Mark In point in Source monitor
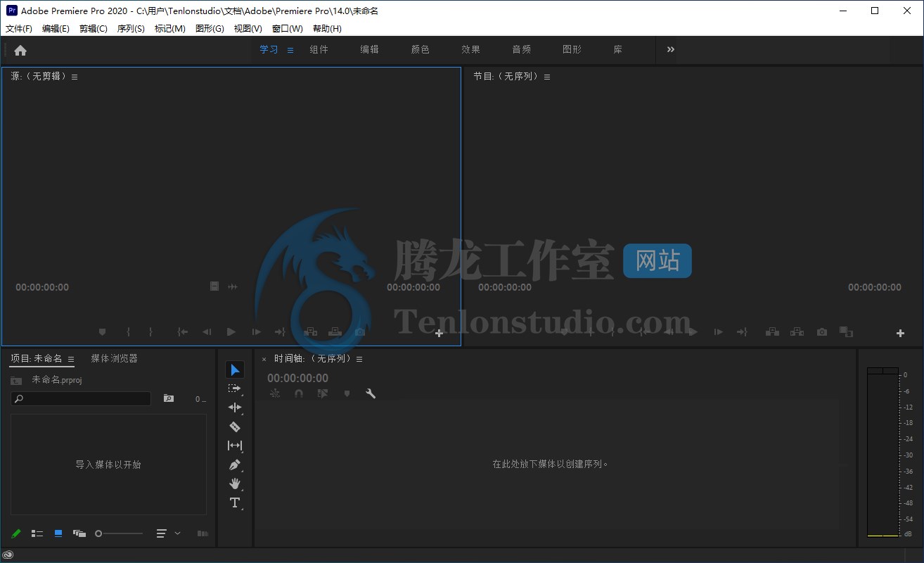 point(128,331)
